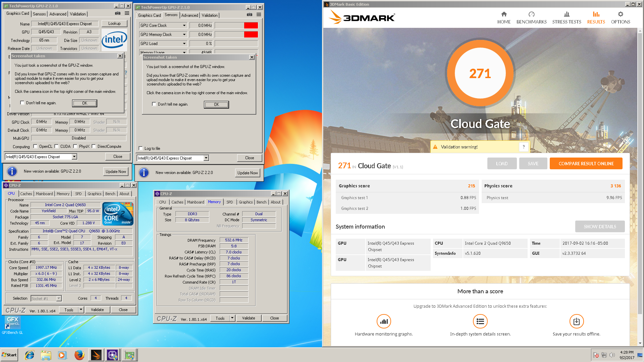Click Update Now in left GPU-Z banner
The width and height of the screenshot is (644, 362).
(x=116, y=171)
